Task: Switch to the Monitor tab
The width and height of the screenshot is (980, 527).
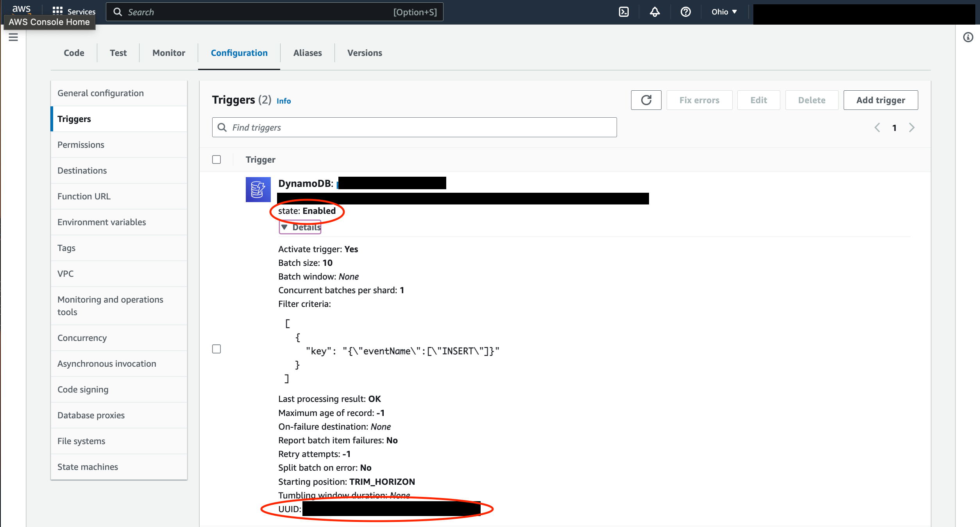Action: 169,53
